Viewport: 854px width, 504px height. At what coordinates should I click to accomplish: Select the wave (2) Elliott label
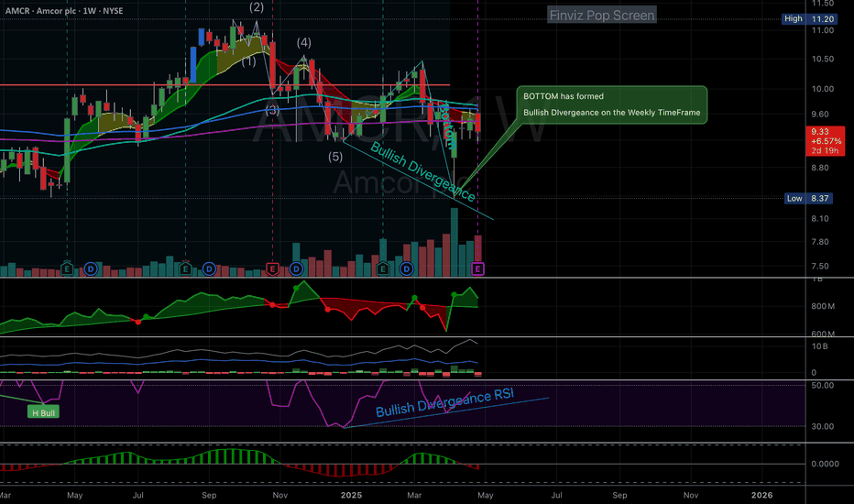point(257,7)
